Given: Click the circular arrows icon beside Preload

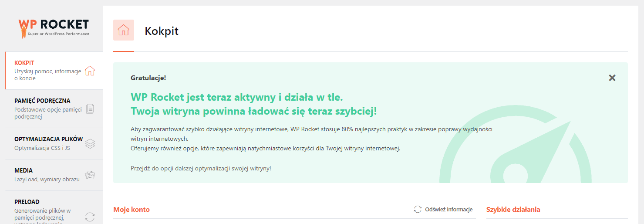Looking at the screenshot, I should coord(90,217).
